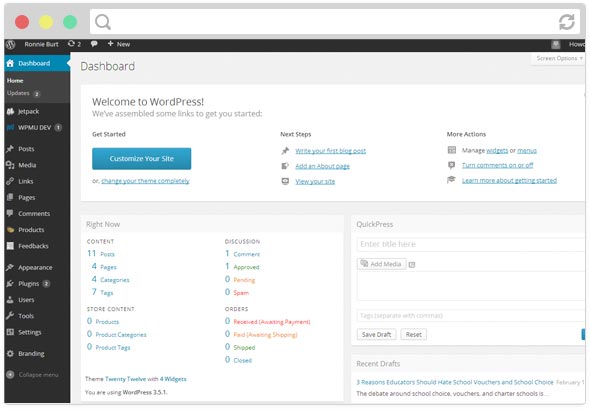Open the 3 Reasons Educators draft link
This screenshot has width=590, height=410.
(x=455, y=382)
